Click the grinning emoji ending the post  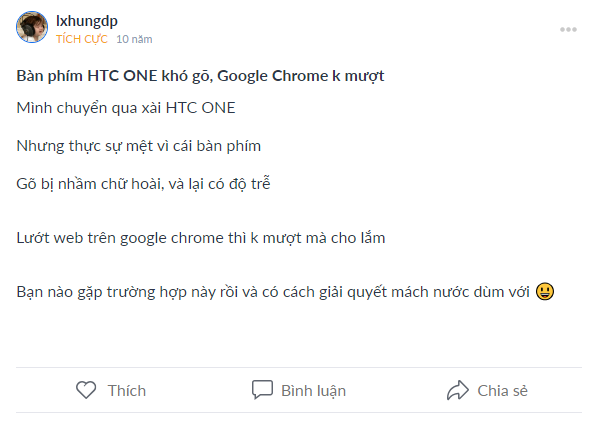click(545, 291)
